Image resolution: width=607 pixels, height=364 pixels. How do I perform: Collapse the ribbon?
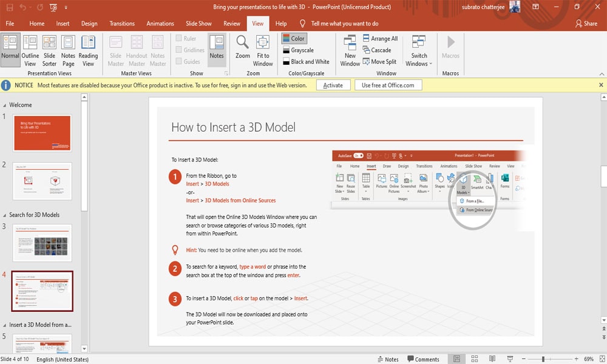pos(602,73)
